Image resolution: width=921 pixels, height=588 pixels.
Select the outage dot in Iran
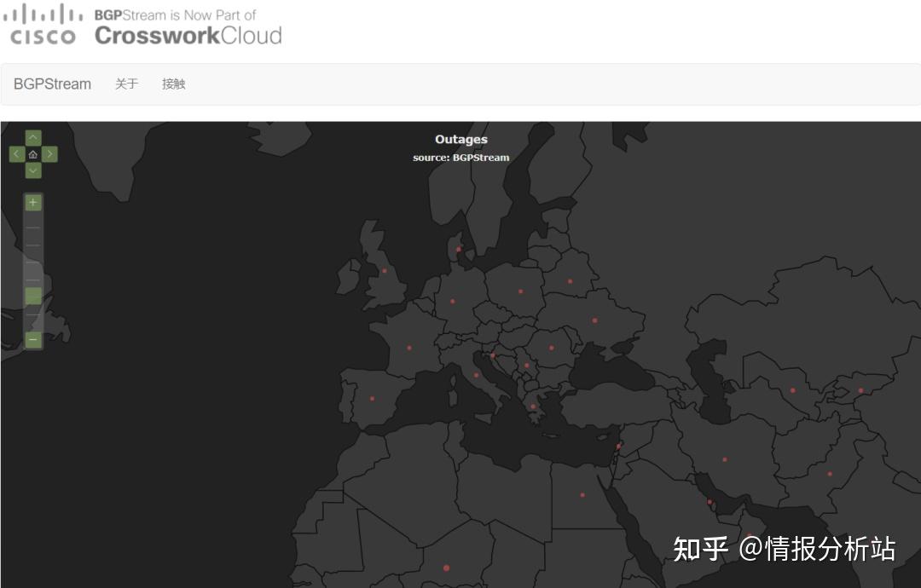pyautogui.click(x=725, y=459)
